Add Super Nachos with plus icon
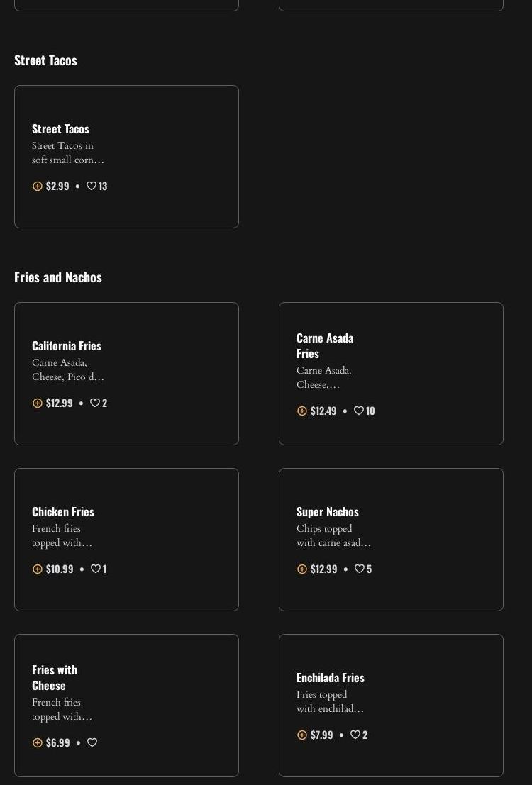The height and width of the screenshot is (785, 532). (x=302, y=569)
